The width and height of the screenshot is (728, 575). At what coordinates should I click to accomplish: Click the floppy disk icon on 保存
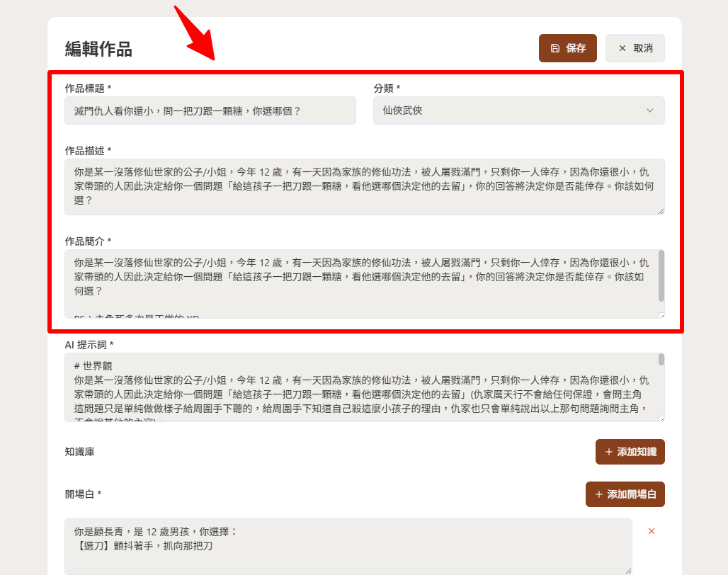coord(555,48)
